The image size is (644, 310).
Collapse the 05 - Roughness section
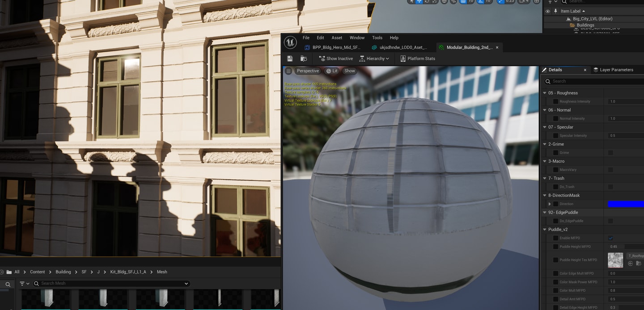click(x=545, y=93)
